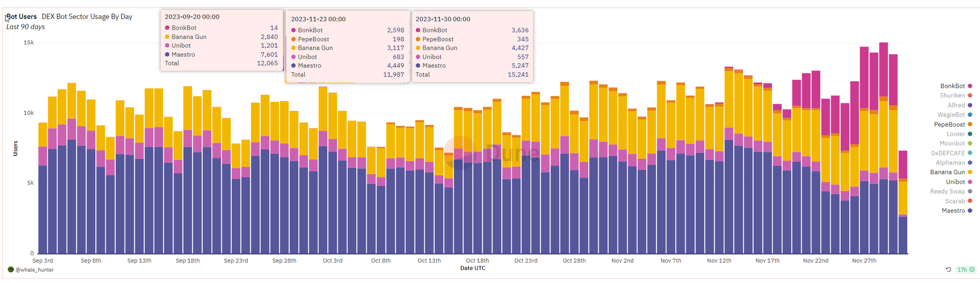
Task: Click the Looter legend color dot
Action: point(970,134)
